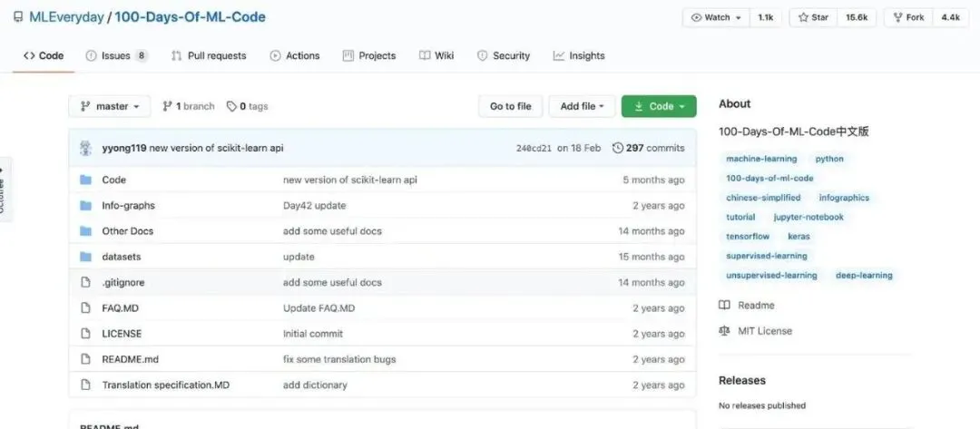This screenshot has height=429, width=980.
Task: Fork the repository
Action: coord(908,17)
